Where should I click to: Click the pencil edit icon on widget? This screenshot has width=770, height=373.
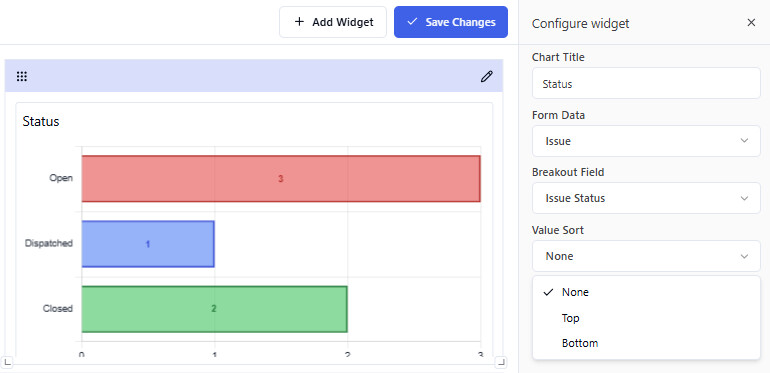[x=486, y=76]
